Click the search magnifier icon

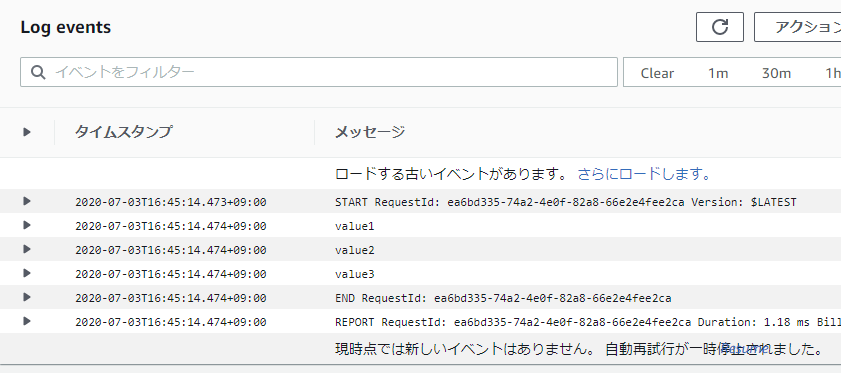click(38, 72)
